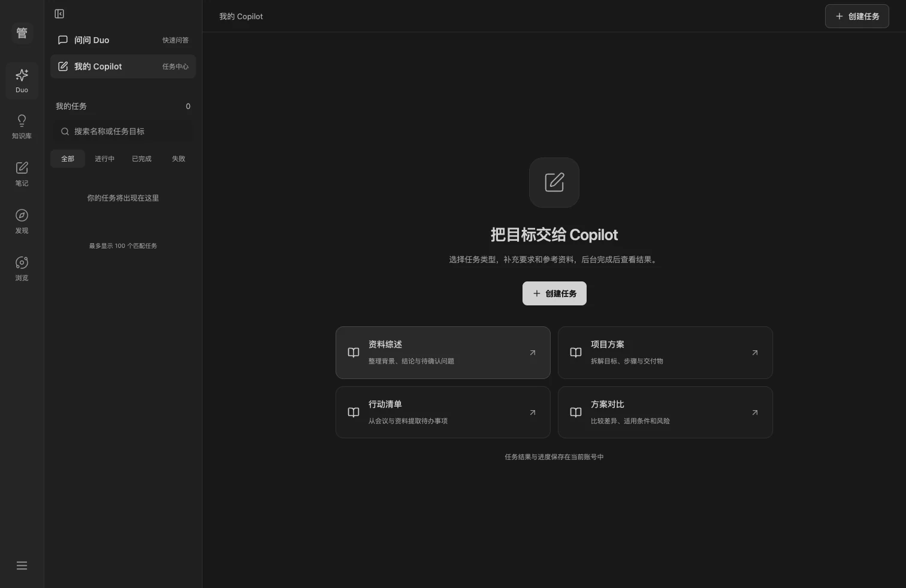
Task: Select the 全部 filter tab
Action: tap(68, 159)
